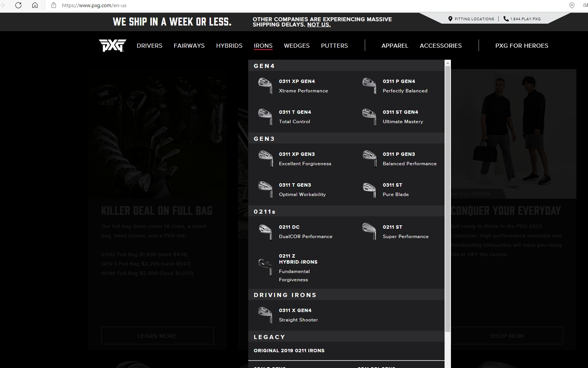Open the Drivers menu

(149, 45)
